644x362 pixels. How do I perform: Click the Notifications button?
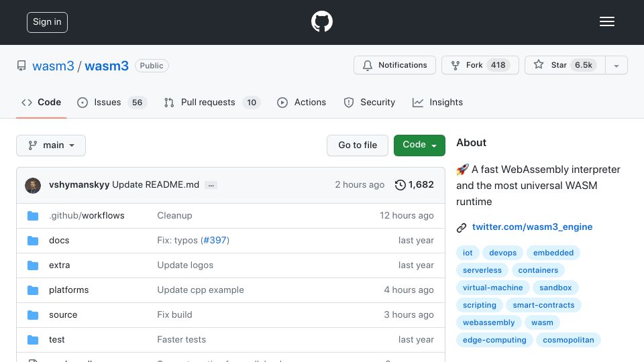394,65
